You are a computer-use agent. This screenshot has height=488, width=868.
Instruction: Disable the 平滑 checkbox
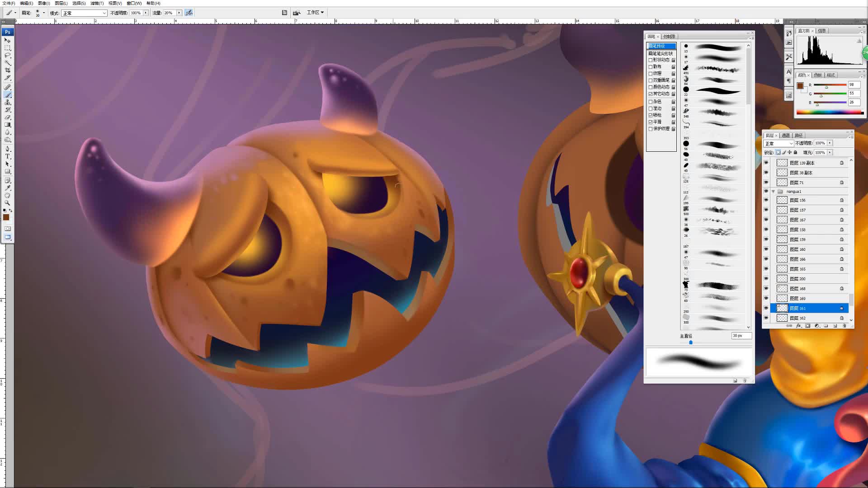click(x=651, y=122)
